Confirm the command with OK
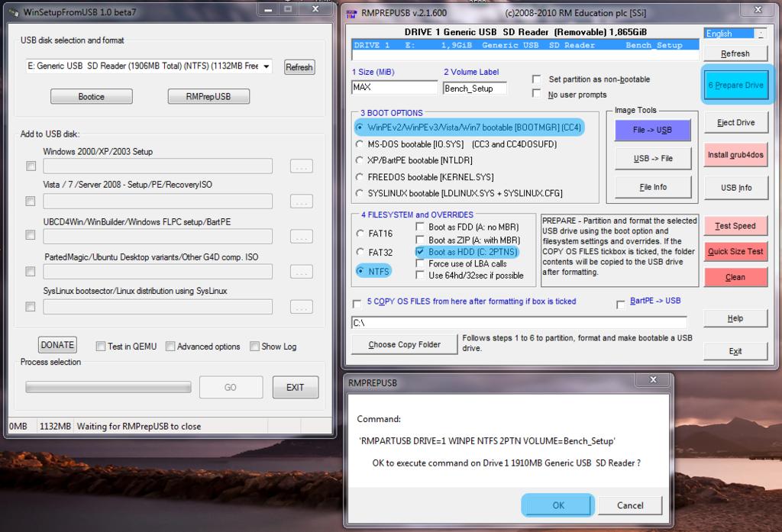 coord(558,505)
